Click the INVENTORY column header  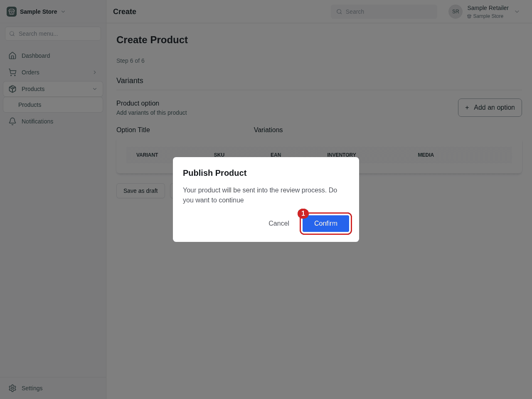tap(342, 155)
